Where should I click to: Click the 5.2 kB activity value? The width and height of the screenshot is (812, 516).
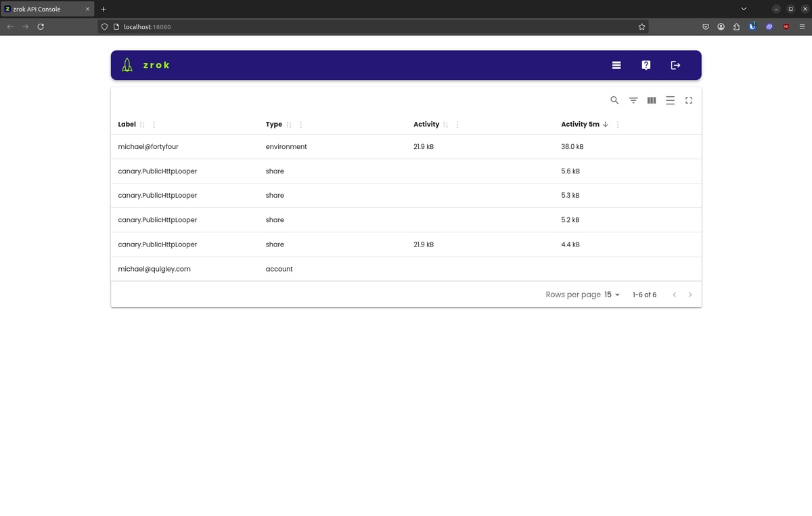click(x=570, y=220)
